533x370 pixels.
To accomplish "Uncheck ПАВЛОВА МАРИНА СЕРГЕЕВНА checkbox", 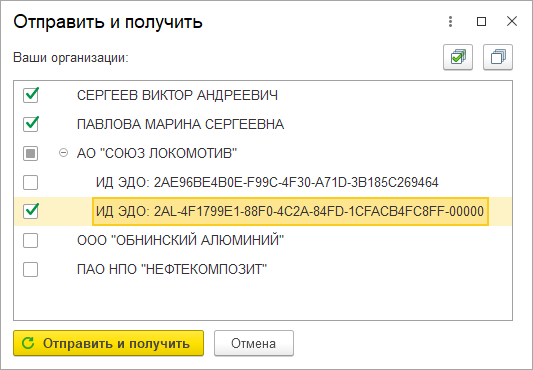I will (31, 124).
